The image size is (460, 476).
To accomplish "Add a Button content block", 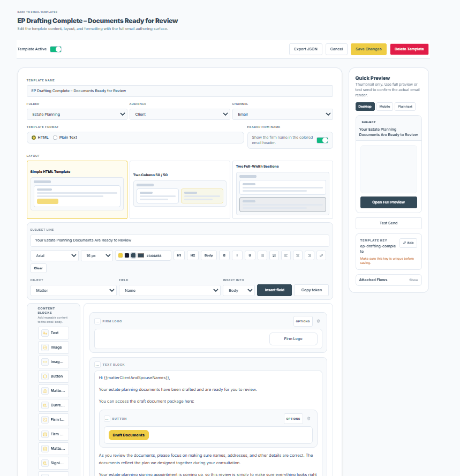I will pyautogui.click(x=54, y=376).
